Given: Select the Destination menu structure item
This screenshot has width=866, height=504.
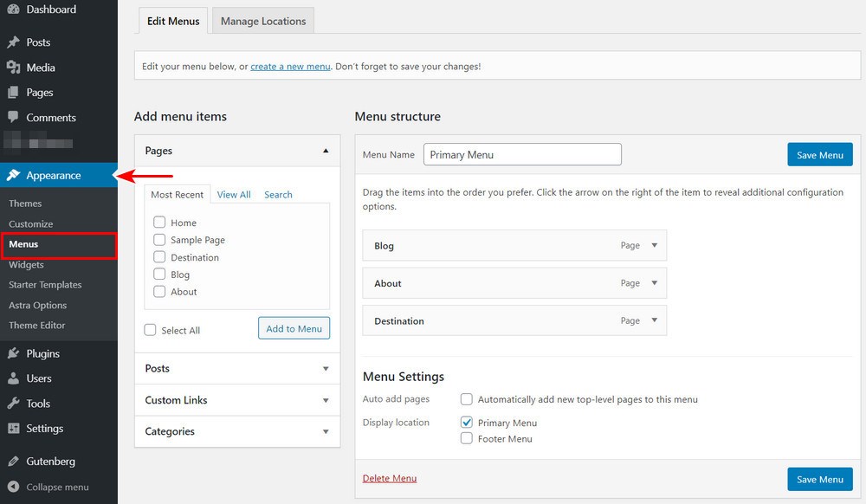Looking at the screenshot, I should (x=514, y=320).
